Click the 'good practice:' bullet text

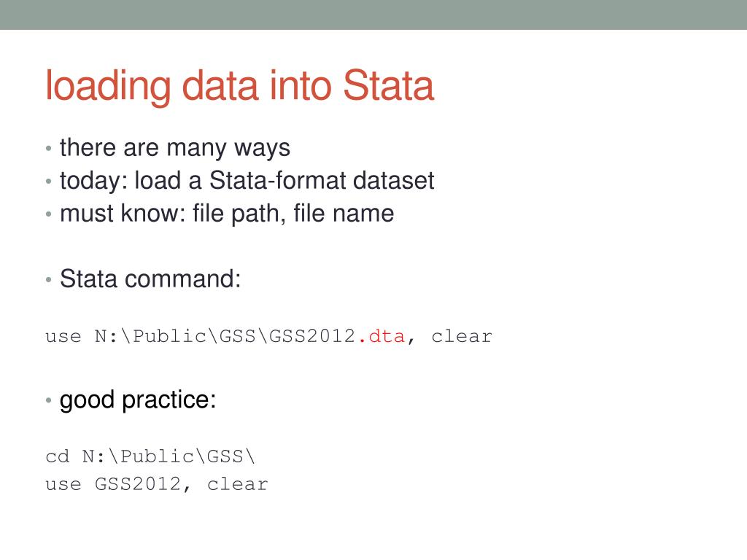click(x=138, y=400)
